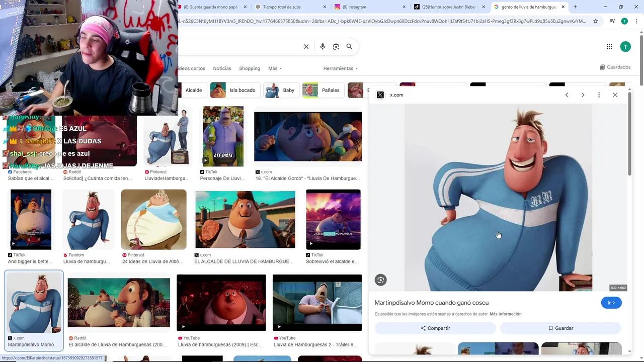
Task: Open Chrome profile avatar in toolbar
Action: point(624,21)
